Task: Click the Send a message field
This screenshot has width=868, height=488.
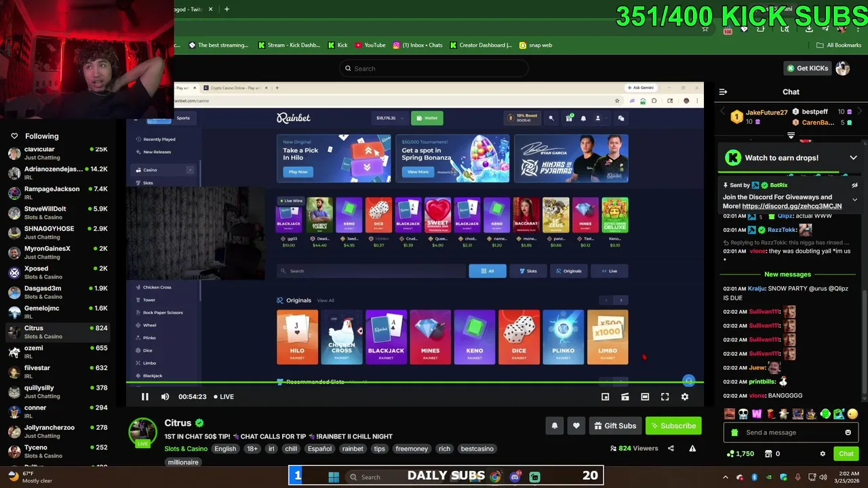Action: point(790,432)
